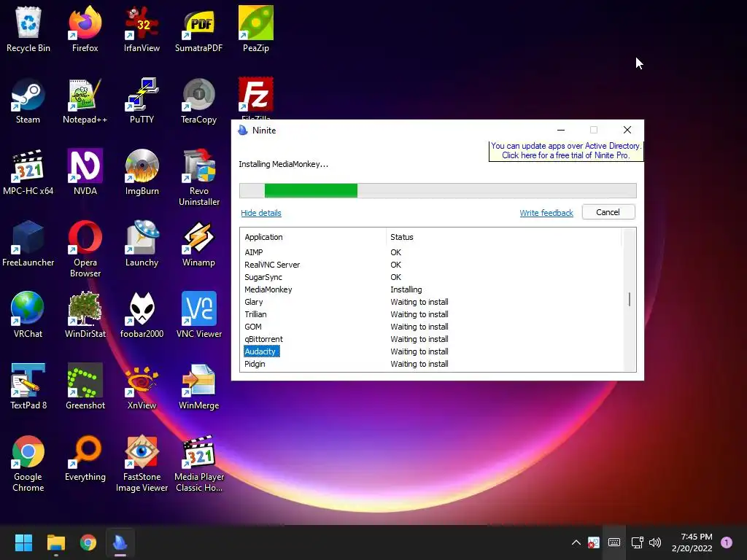Image resolution: width=747 pixels, height=560 pixels.
Task: Click the volume speaker tray icon
Action: coord(656,542)
